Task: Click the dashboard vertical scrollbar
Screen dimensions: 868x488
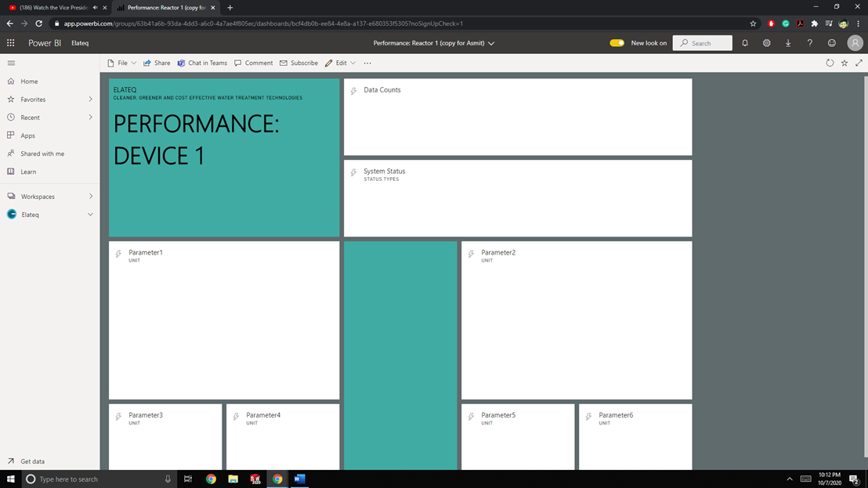Action: tap(865, 267)
